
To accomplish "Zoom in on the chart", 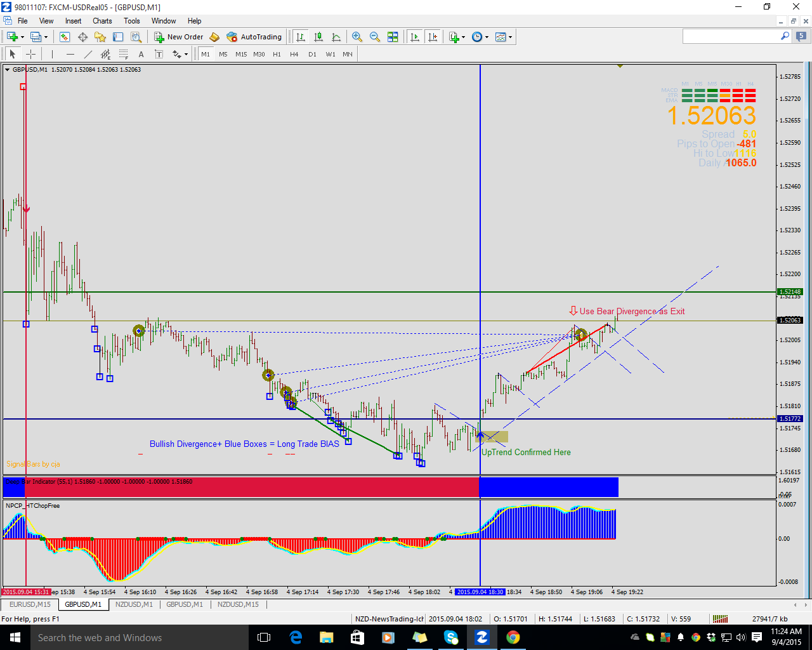I will [357, 37].
